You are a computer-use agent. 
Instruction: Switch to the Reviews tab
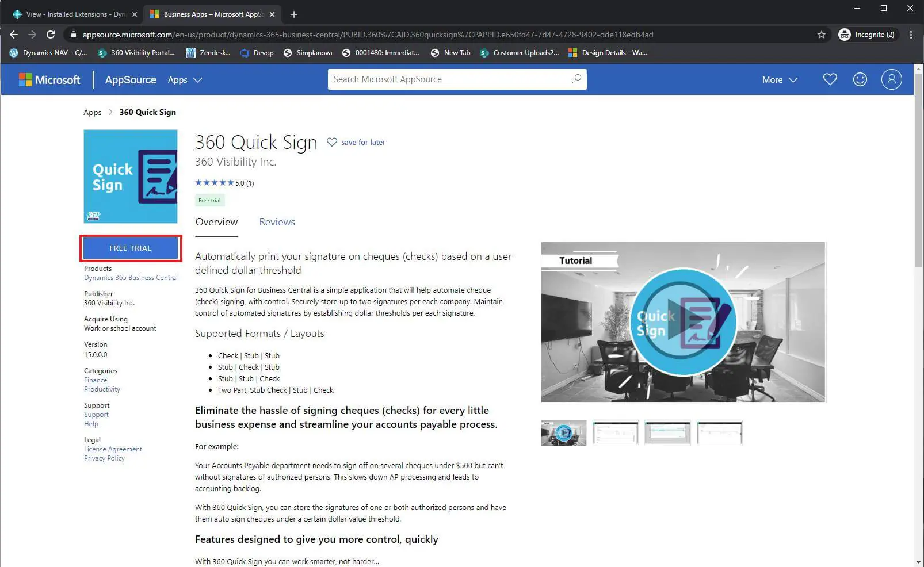click(x=277, y=222)
